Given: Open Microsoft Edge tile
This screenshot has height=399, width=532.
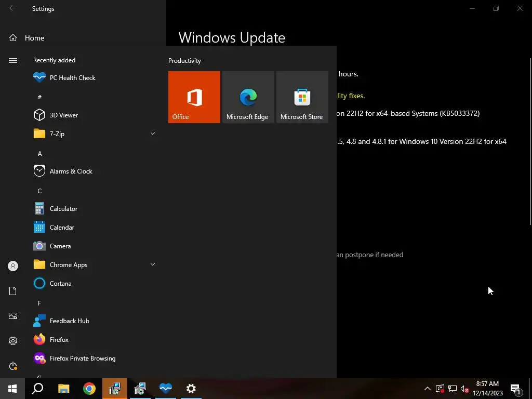Looking at the screenshot, I should coord(248,97).
